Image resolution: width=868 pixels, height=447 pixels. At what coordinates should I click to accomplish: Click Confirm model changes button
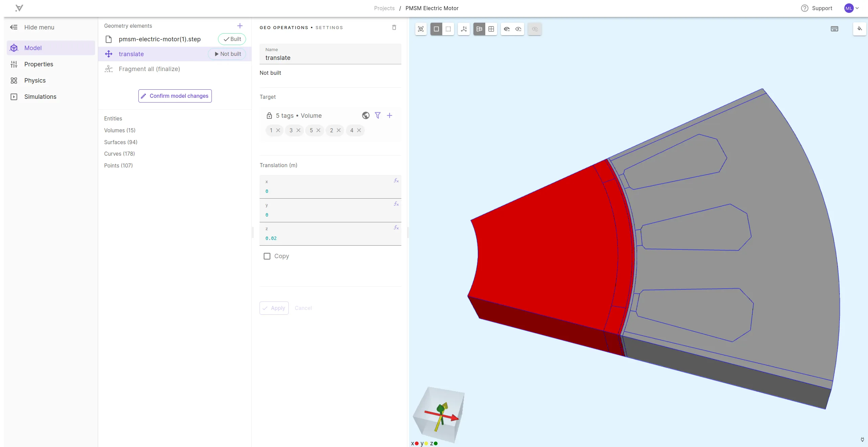click(x=175, y=96)
